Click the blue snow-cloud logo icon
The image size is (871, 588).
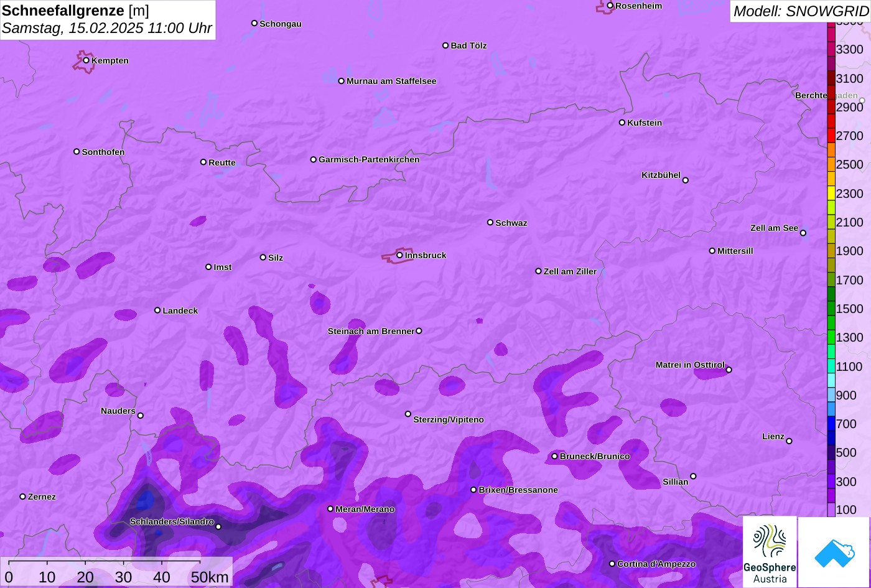pos(834,552)
